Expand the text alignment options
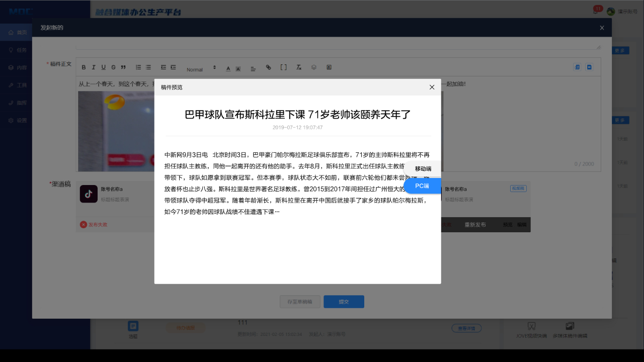 (x=253, y=68)
